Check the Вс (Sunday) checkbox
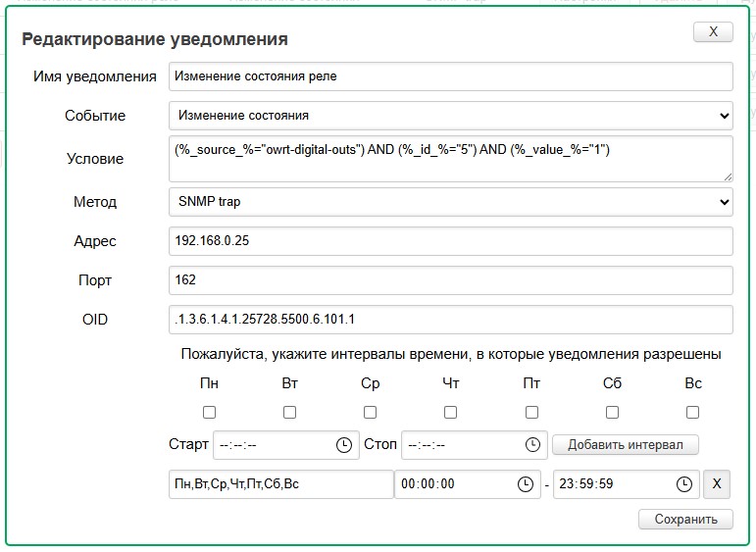Image resolution: width=756 pixels, height=552 pixels. [692, 413]
